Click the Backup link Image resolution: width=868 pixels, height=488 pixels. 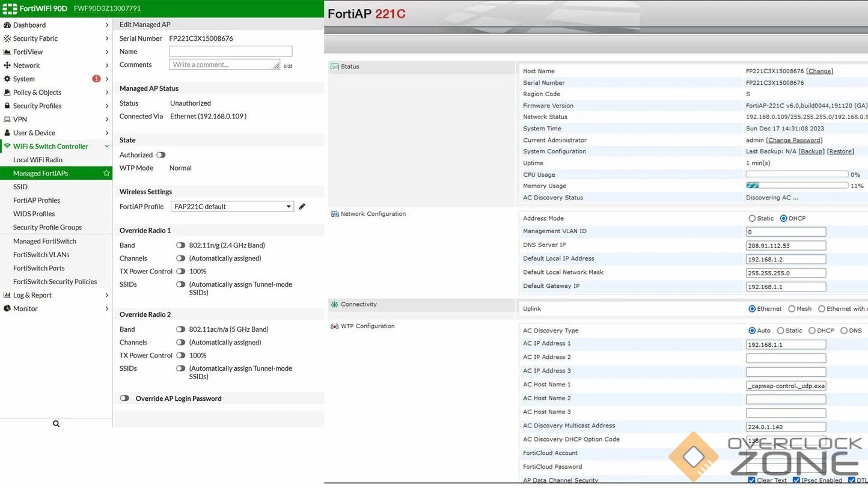(x=811, y=151)
